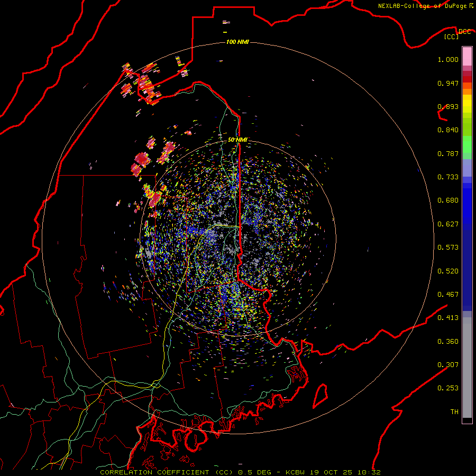Click the 0.840 legend value
Screen dimensions: 476x476
coord(448,130)
